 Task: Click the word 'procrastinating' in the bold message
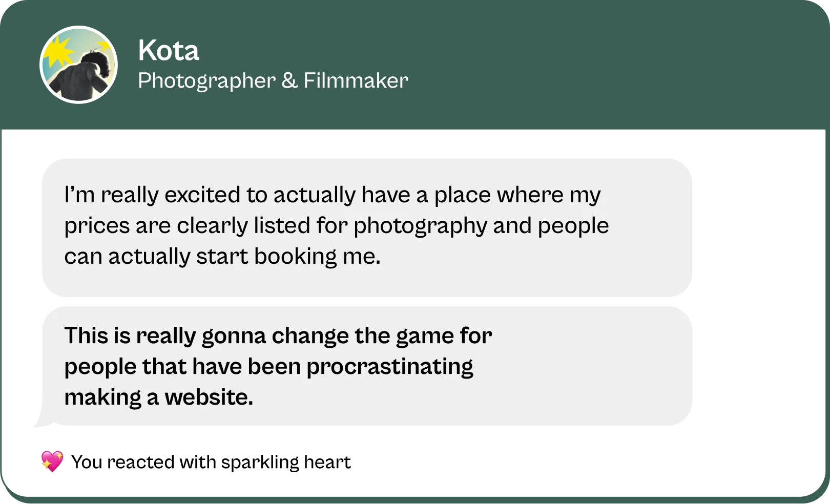tap(390, 367)
